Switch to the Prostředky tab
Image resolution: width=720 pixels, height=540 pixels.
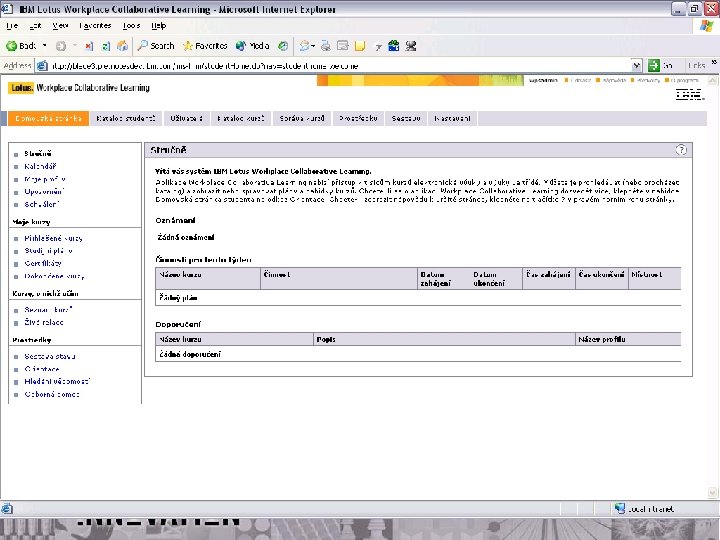359,118
